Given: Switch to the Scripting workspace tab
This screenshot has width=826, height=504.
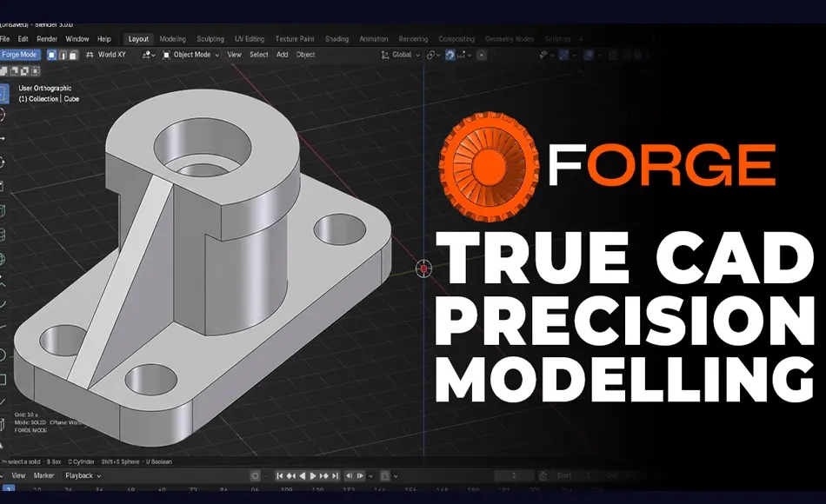Looking at the screenshot, I should [x=557, y=39].
